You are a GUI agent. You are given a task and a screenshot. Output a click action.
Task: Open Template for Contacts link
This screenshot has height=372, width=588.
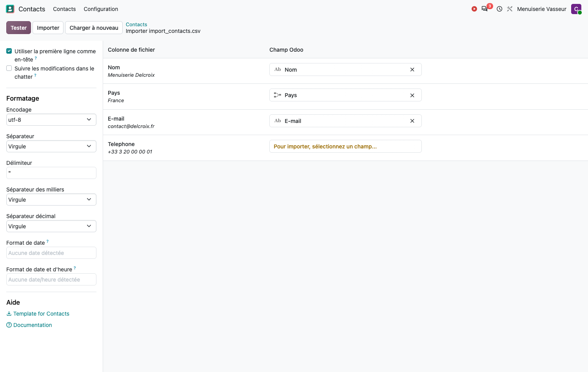tap(41, 314)
